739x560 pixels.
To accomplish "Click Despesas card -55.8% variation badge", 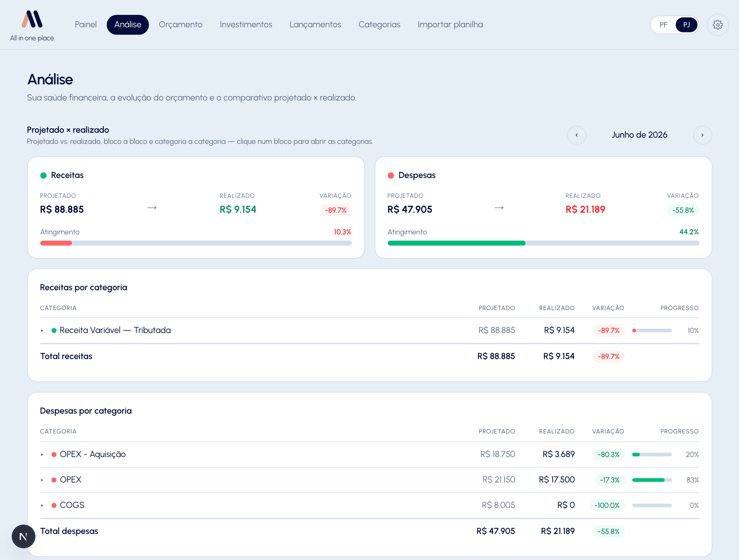I will coord(683,210).
